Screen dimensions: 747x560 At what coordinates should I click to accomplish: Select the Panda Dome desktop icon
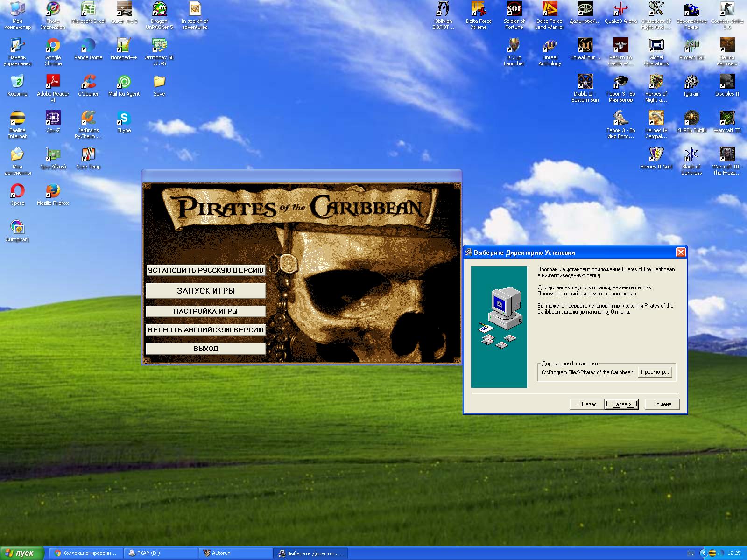coord(88,49)
